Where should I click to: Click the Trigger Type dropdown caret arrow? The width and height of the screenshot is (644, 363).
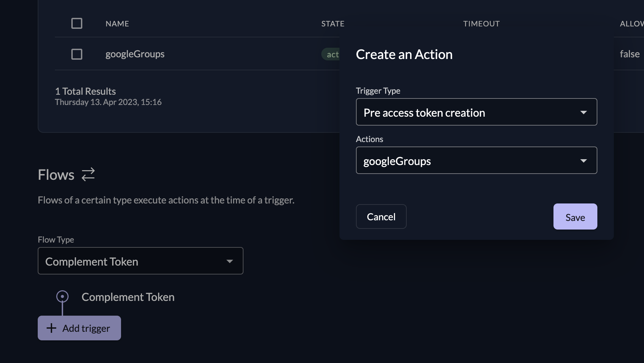pyautogui.click(x=583, y=112)
